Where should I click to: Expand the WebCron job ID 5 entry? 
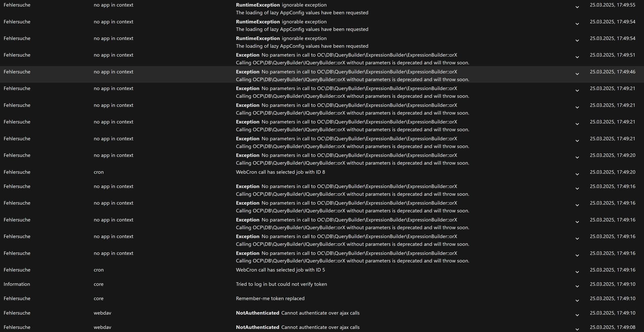pos(577,272)
